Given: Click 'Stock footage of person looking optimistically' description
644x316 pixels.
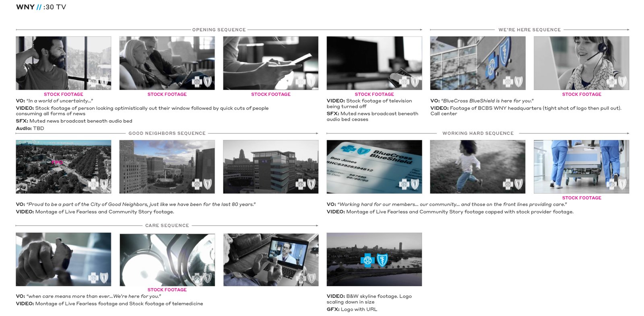Looking at the screenshot, I should [142, 111].
